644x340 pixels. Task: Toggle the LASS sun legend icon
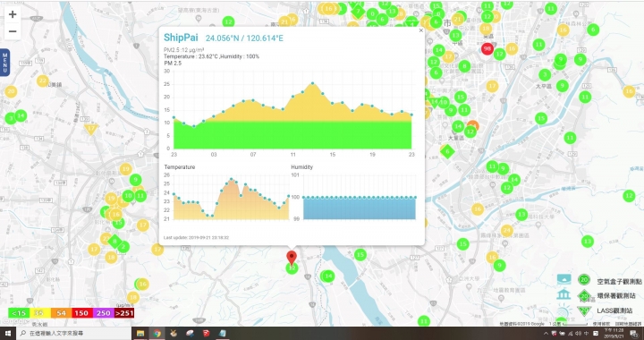point(563,310)
